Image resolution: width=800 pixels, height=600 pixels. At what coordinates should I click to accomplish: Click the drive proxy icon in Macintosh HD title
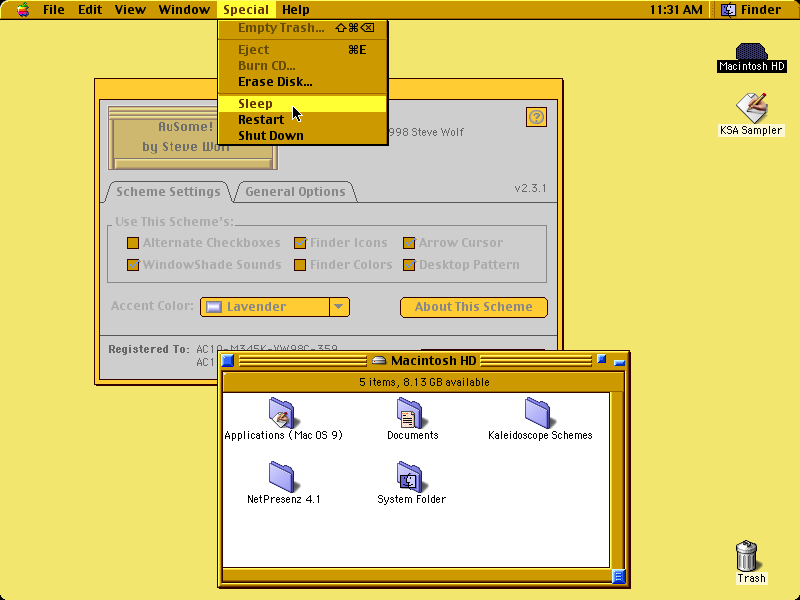click(x=379, y=361)
